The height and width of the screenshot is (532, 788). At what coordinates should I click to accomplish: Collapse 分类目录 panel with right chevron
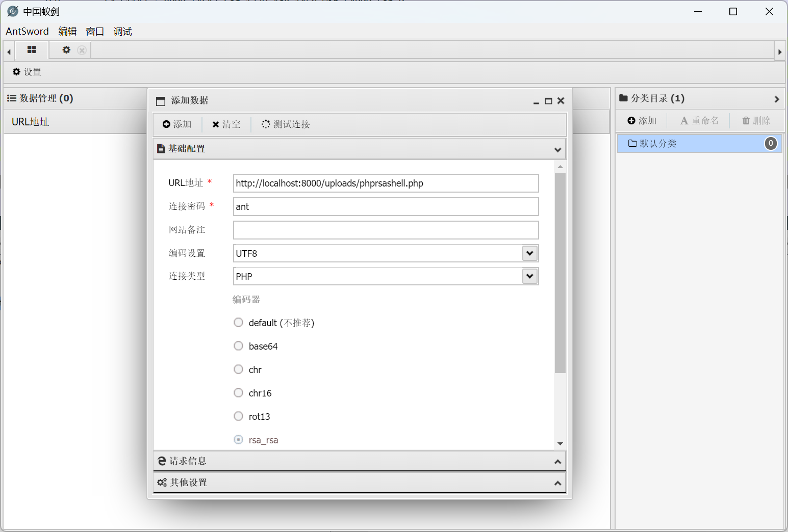tap(776, 99)
